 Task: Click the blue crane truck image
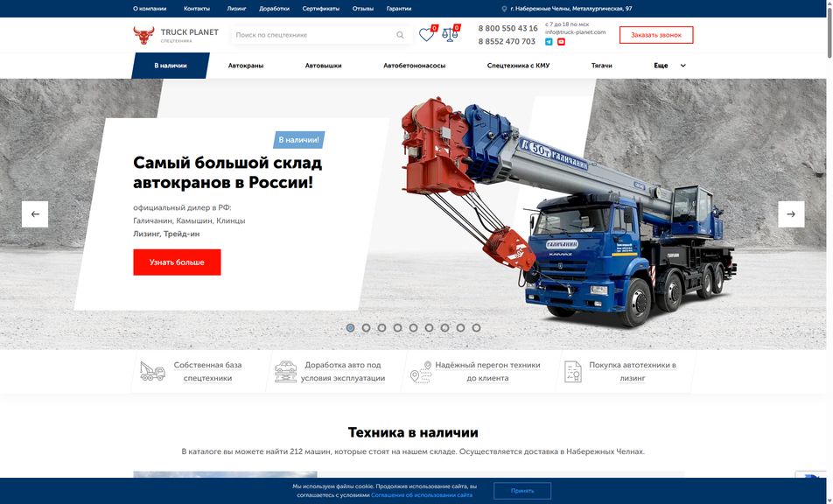tap(569, 213)
